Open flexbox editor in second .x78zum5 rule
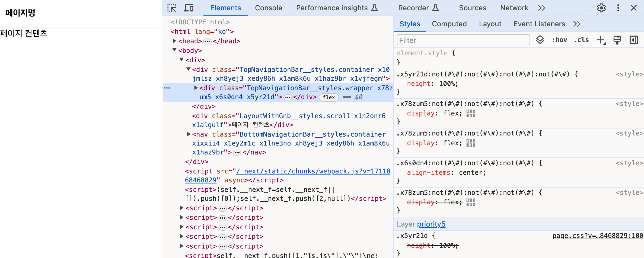 click(471, 143)
